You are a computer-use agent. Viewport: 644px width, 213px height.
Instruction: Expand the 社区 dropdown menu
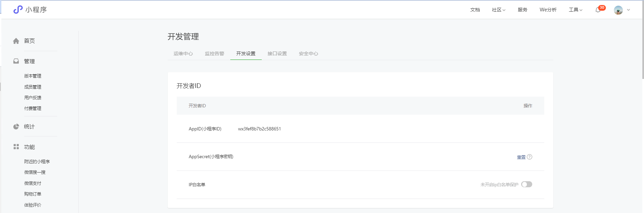[498, 10]
